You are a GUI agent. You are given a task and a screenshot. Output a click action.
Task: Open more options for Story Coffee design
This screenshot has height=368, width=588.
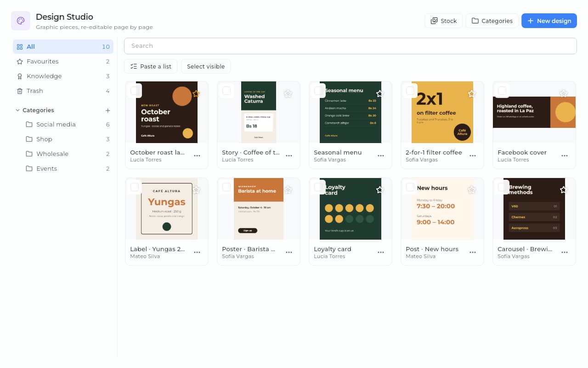coord(289,156)
